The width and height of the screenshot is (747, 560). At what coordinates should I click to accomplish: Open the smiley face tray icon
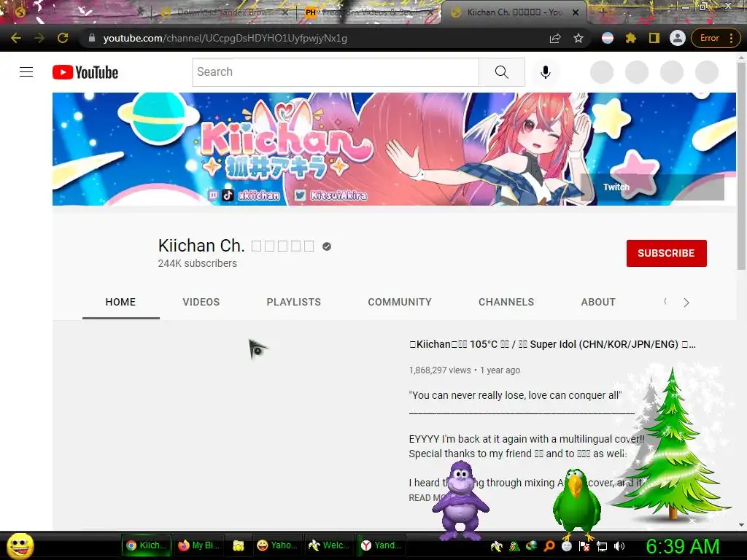point(566,547)
